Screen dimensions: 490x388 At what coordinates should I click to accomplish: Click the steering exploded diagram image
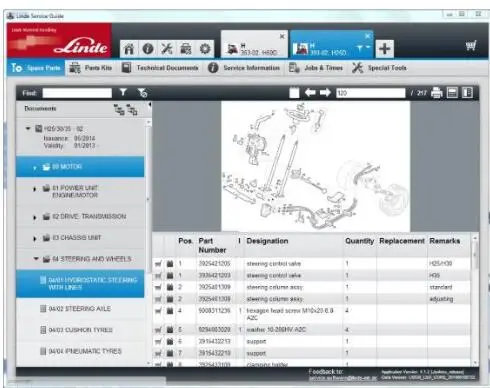coord(316,166)
